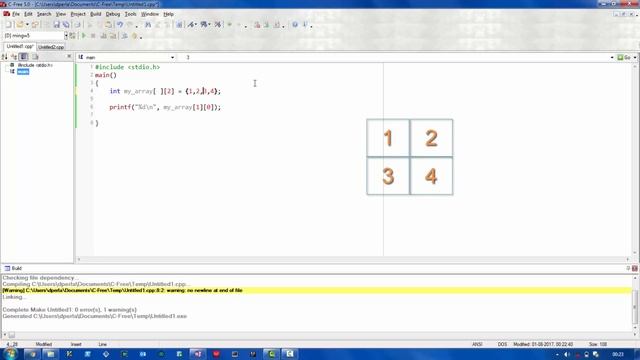Screen dimensions: 640x360
Task: Click 'Generated ... Untitled1.exe' output line
Action: pos(95,316)
